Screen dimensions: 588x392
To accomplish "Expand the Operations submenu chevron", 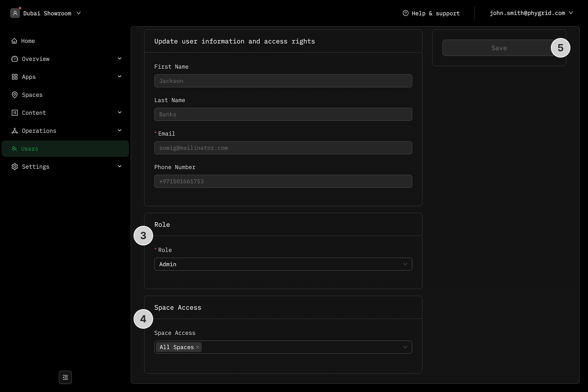I will (120, 131).
